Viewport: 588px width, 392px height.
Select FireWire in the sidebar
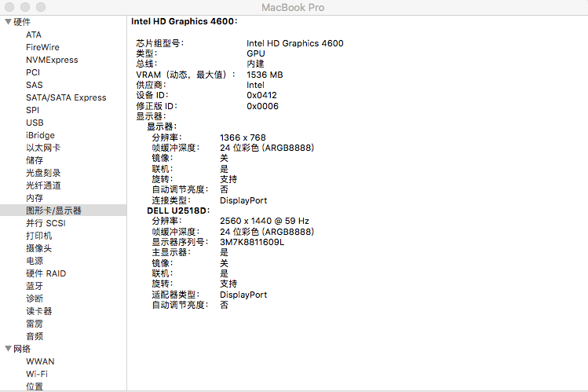pyautogui.click(x=42, y=47)
